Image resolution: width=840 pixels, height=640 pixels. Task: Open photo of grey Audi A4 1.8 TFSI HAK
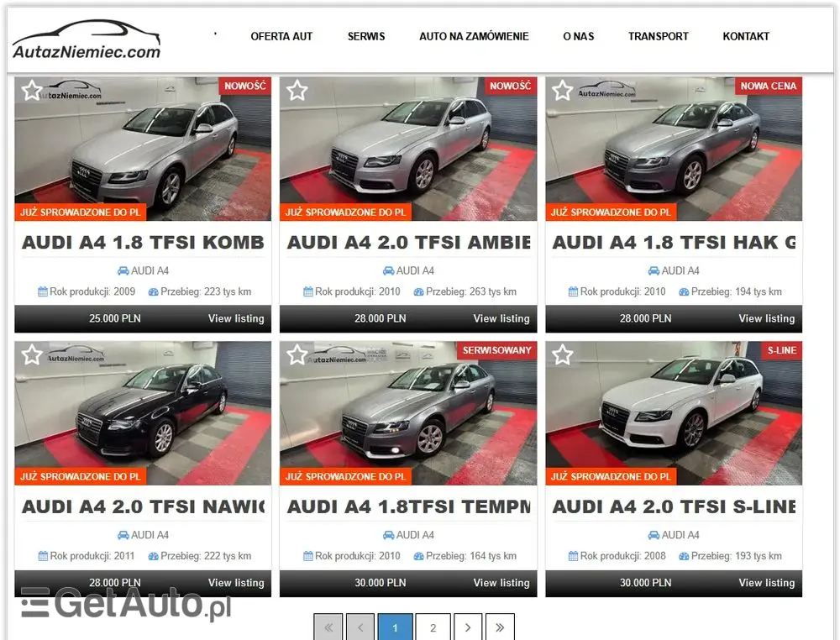point(674,149)
